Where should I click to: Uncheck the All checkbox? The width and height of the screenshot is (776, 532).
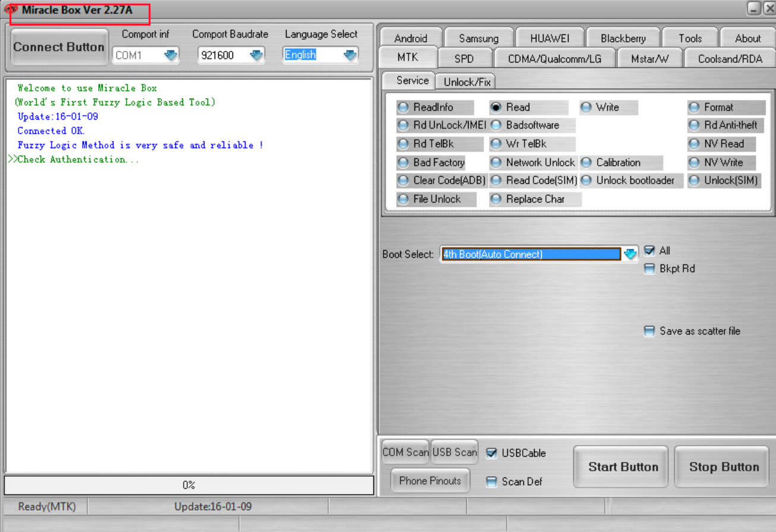tap(649, 251)
